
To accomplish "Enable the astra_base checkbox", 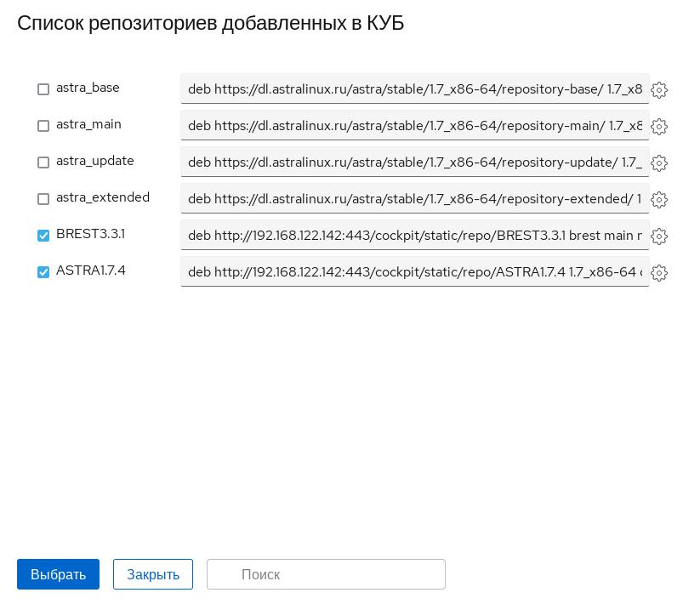I will click(x=43, y=89).
